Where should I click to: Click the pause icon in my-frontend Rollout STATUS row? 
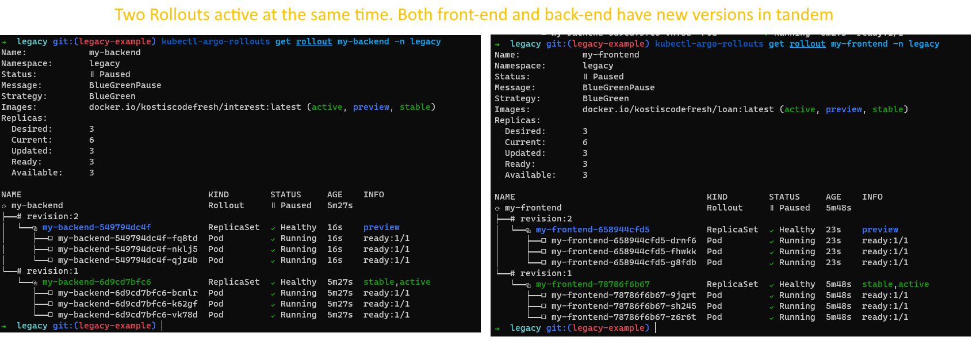772,208
